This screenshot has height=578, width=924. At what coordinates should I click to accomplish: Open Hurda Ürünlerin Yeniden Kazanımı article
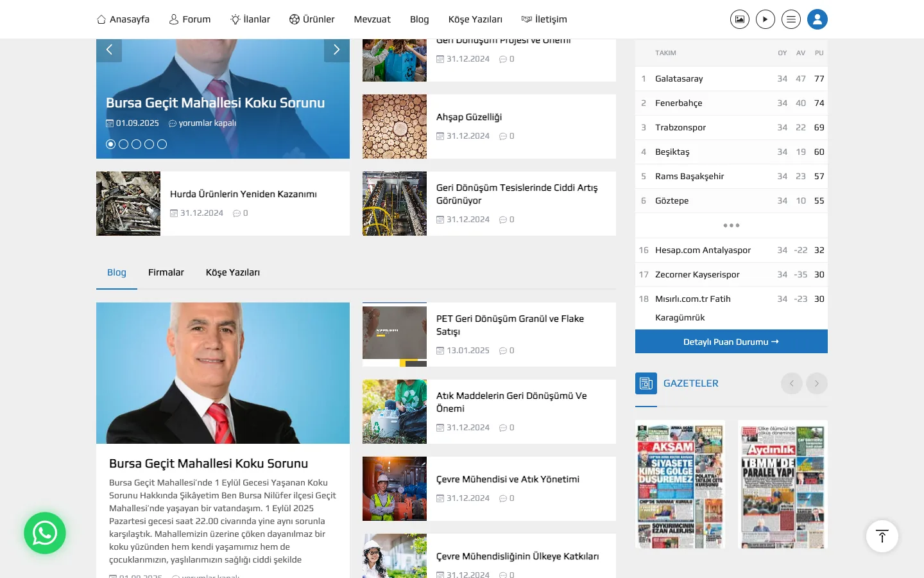(243, 194)
